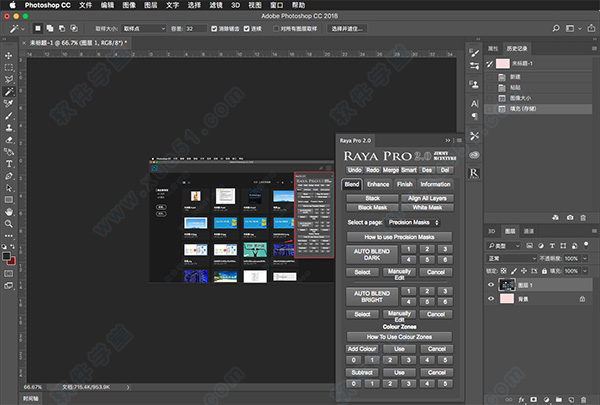The width and height of the screenshot is (600, 405).
Task: Switch to Raya Pro Enhance tab
Action: tap(378, 185)
